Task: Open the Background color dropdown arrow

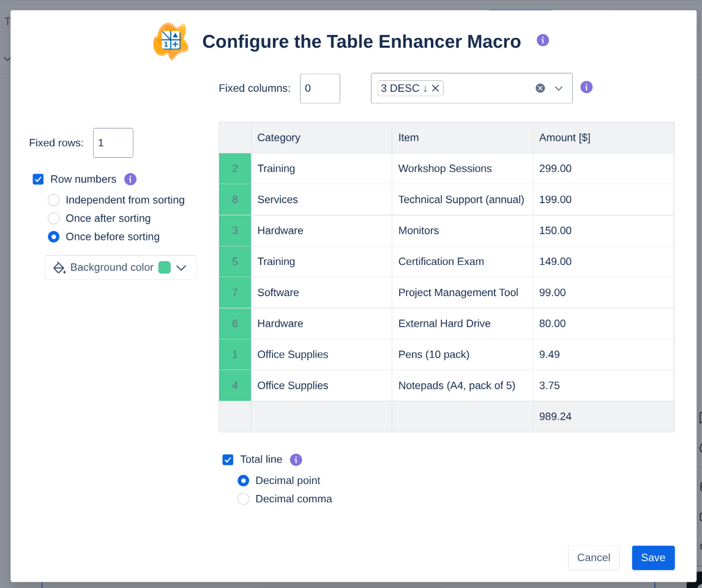Action: point(181,267)
